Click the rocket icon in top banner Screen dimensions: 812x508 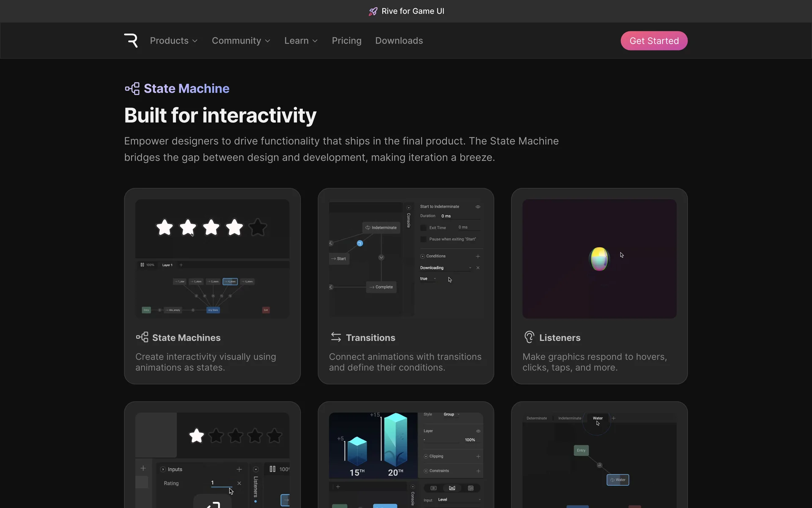tap(373, 11)
